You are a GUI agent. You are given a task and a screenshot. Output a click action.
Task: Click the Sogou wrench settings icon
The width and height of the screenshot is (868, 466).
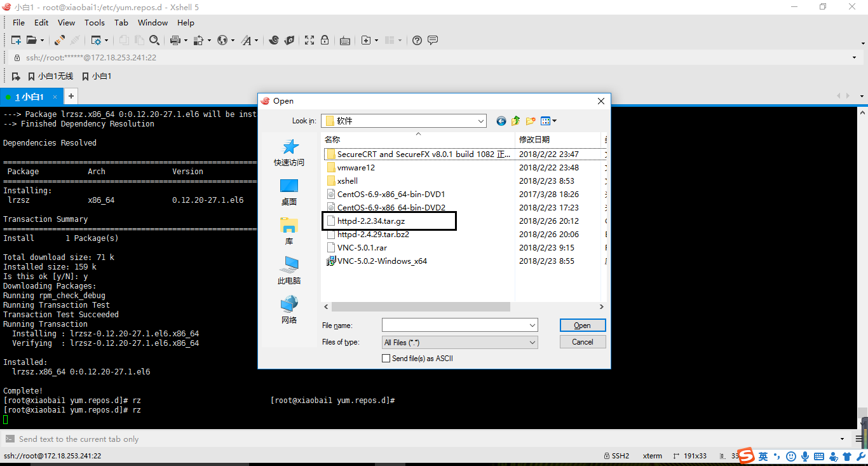point(860,456)
